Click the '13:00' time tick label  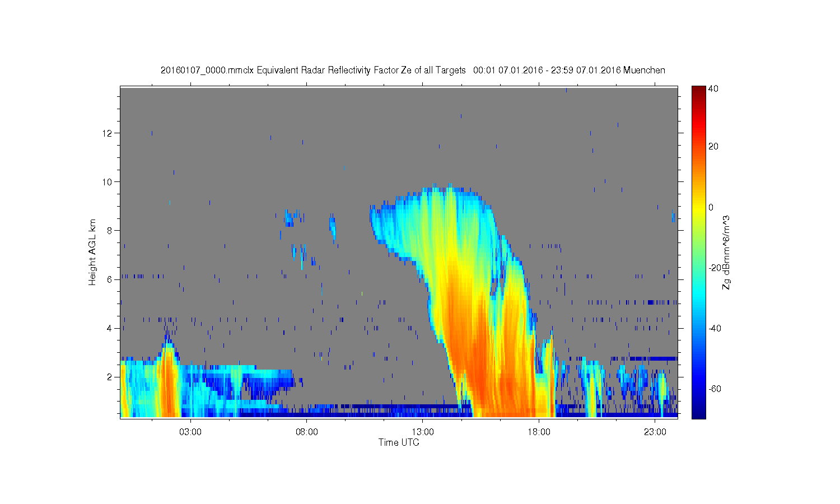[423, 432]
